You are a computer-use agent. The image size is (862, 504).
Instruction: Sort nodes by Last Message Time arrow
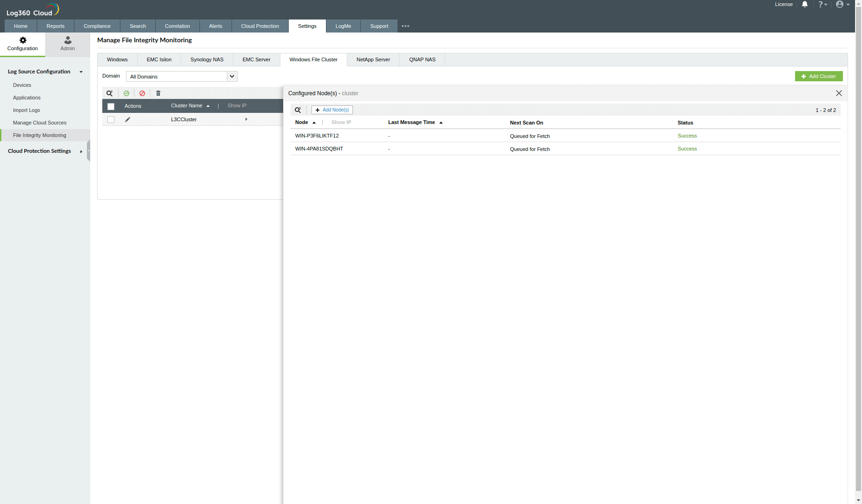(441, 122)
